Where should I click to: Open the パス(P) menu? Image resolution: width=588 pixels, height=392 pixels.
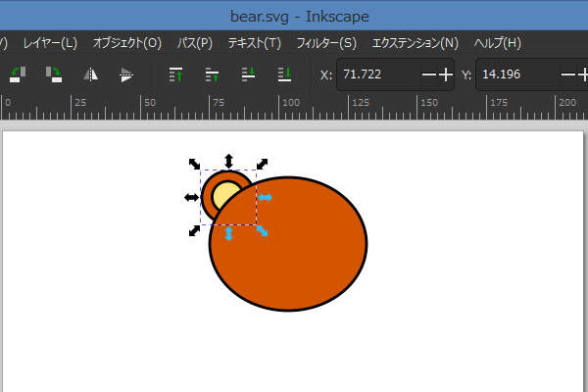[195, 43]
